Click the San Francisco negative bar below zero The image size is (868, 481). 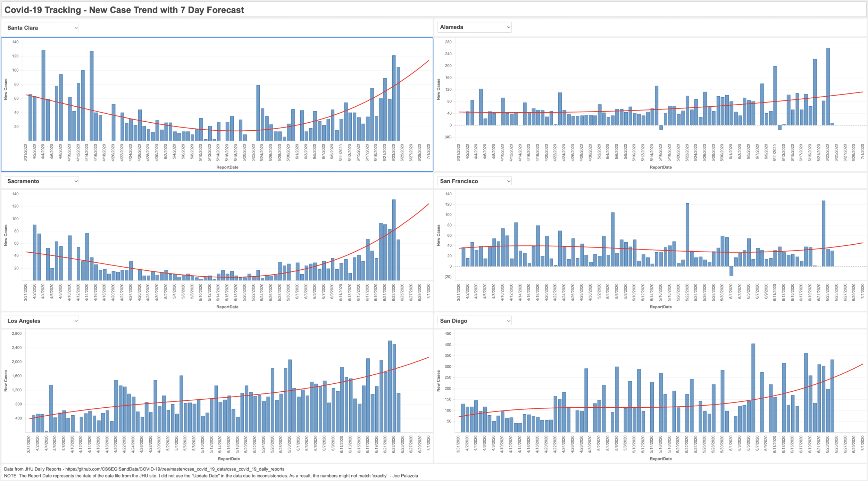tap(731, 271)
